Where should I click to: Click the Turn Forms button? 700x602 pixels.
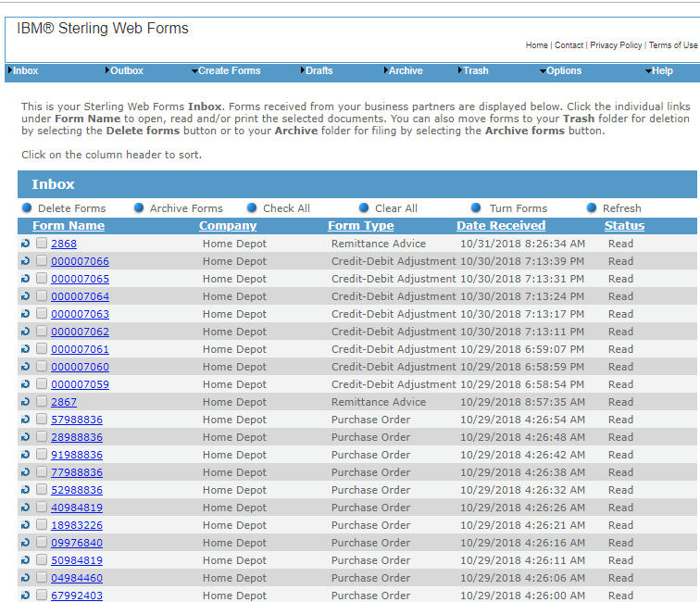coord(519,208)
